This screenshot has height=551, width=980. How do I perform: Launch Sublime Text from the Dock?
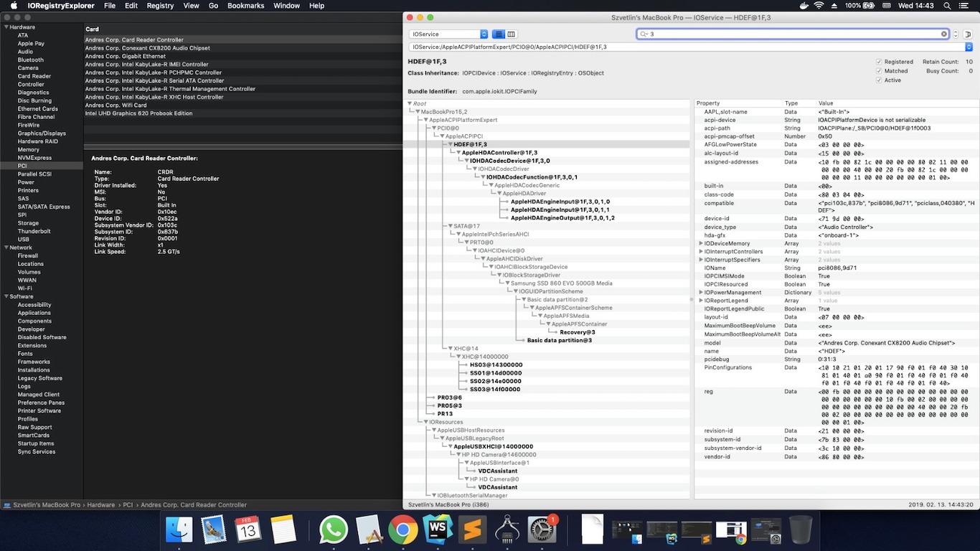click(473, 530)
